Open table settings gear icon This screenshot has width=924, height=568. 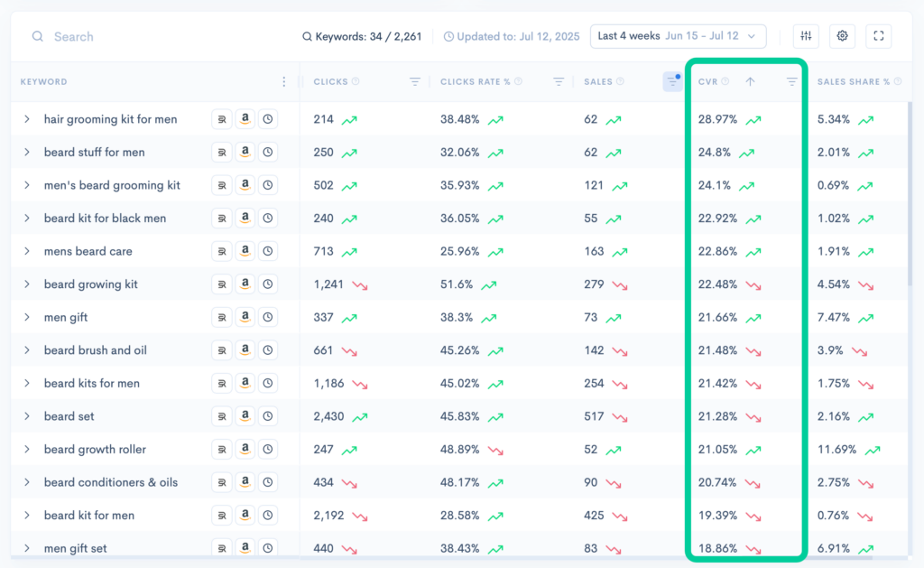(x=842, y=36)
